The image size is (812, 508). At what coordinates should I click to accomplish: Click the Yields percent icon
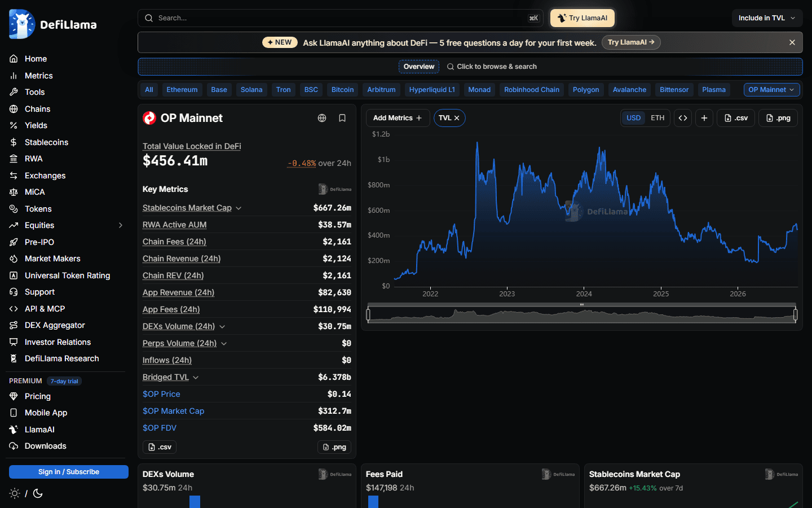click(x=14, y=125)
